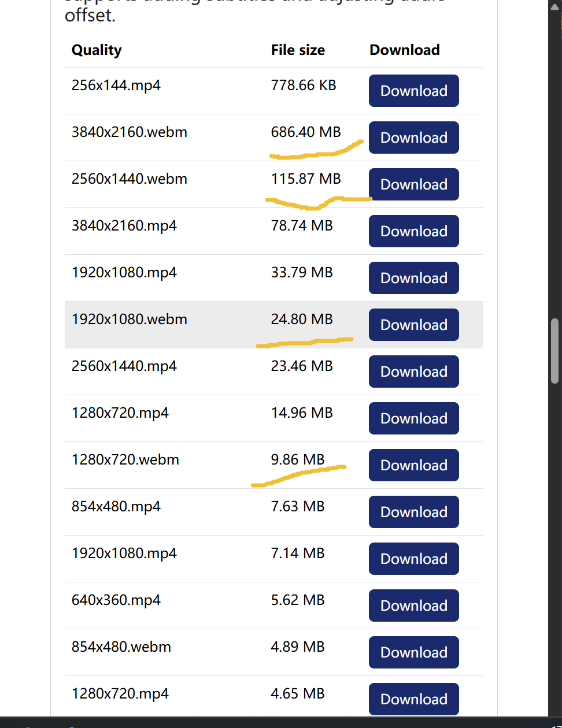Select the 2560x1440.mp4 quality label

(124, 366)
